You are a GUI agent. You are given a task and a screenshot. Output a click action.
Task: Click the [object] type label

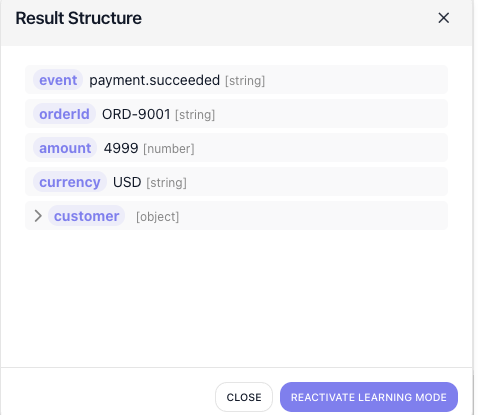[157, 217]
